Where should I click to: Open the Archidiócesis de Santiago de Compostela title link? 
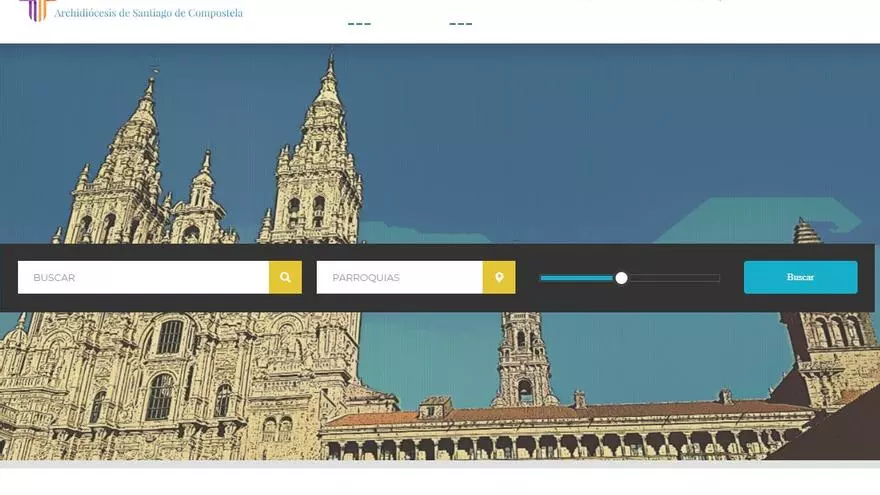pos(148,13)
